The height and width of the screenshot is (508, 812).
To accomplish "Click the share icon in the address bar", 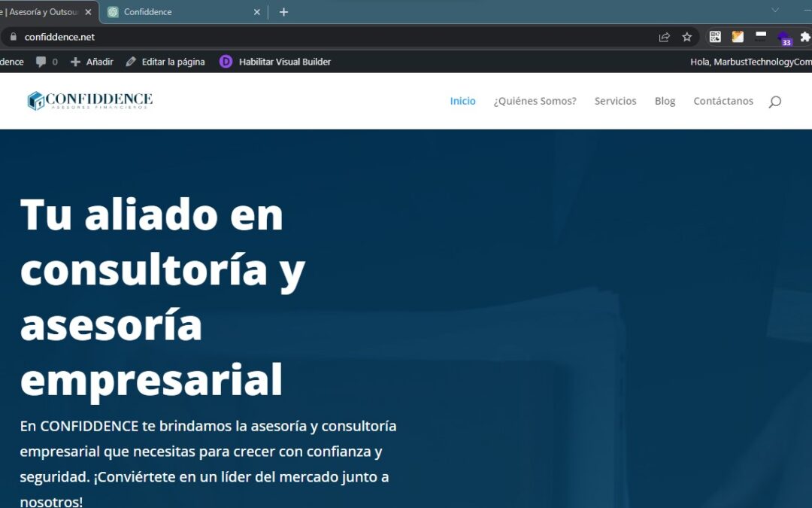I will coord(664,36).
